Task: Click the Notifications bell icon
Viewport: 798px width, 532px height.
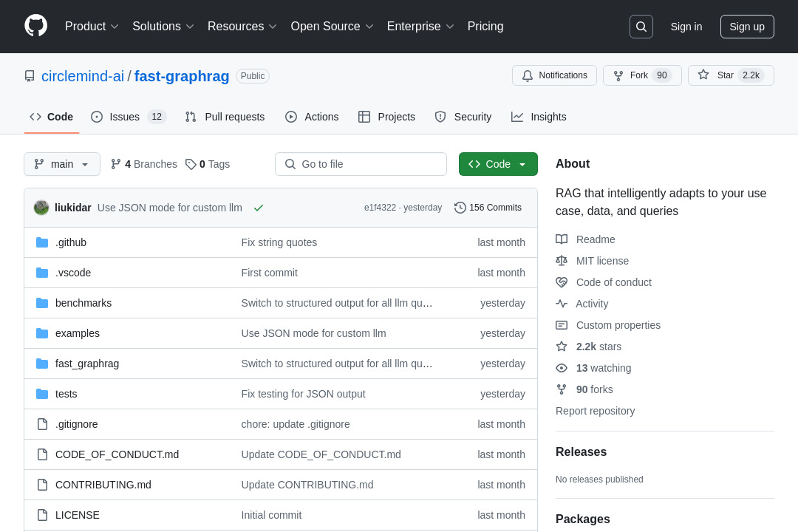Action: coord(528,75)
